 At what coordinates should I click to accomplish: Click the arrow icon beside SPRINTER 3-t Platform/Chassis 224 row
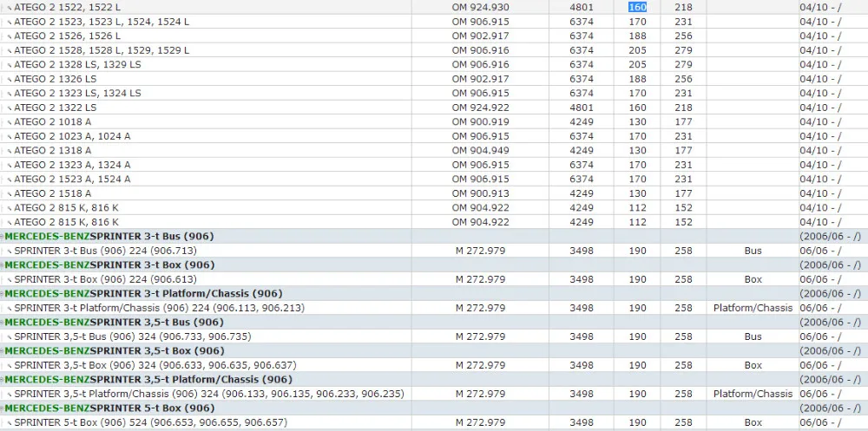point(10,310)
